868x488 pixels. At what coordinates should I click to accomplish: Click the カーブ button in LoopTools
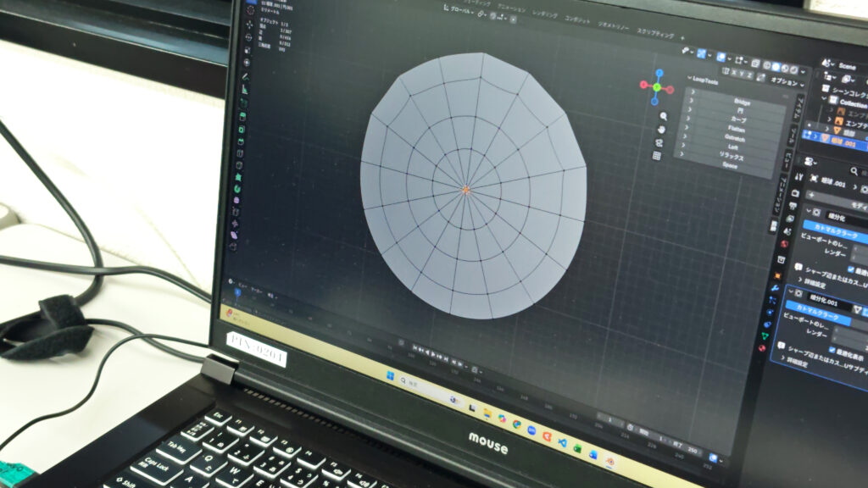(738, 119)
